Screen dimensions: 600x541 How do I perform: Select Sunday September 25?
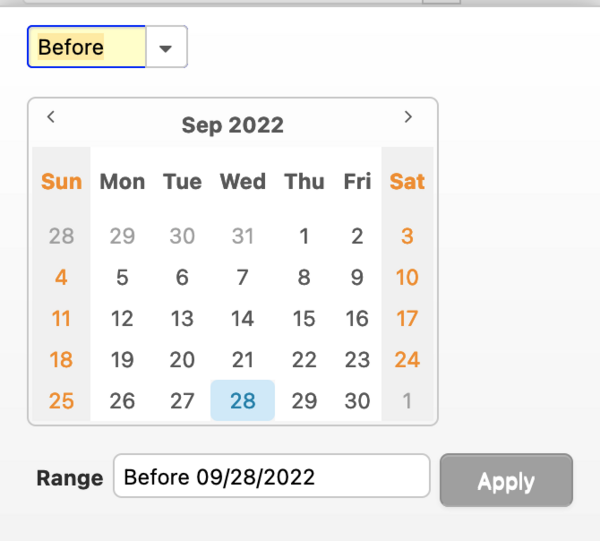click(x=61, y=401)
